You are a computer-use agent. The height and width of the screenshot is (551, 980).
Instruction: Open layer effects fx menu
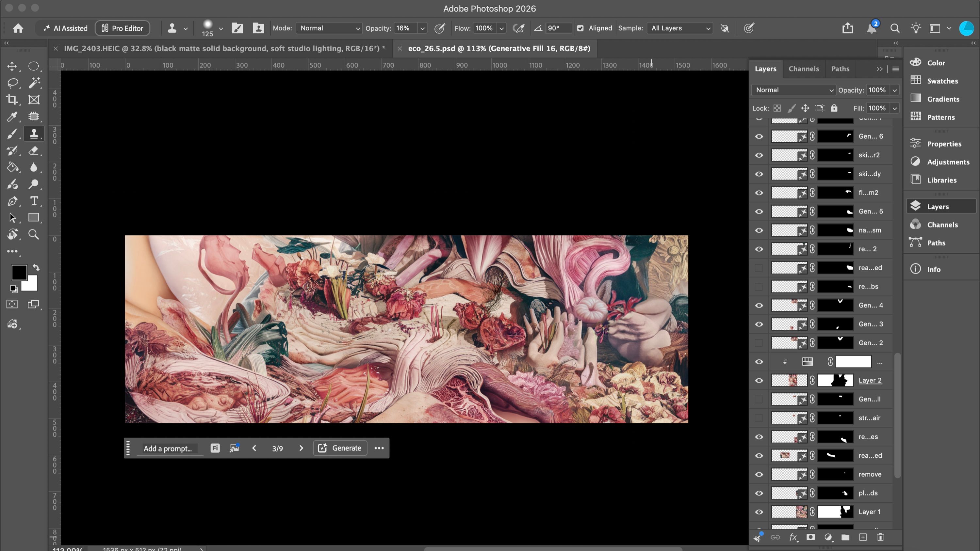pyautogui.click(x=793, y=537)
